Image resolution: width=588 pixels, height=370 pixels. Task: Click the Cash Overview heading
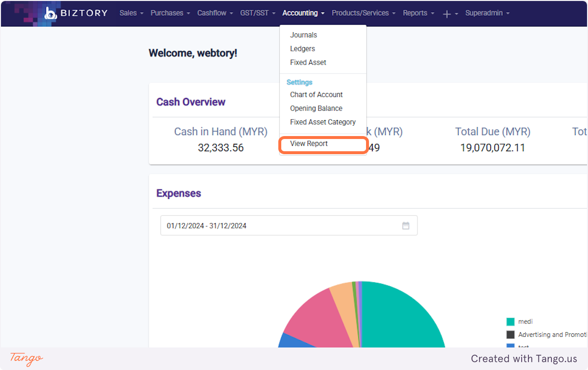point(191,102)
